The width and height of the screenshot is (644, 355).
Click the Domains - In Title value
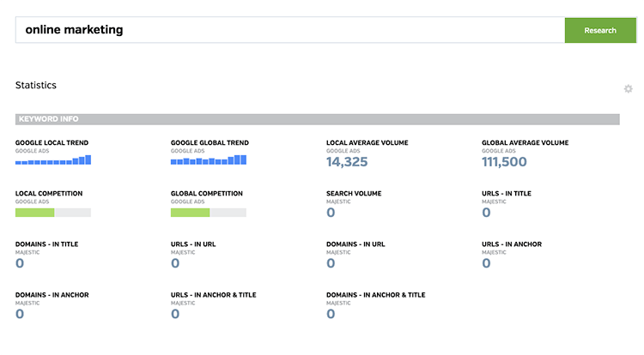click(20, 263)
